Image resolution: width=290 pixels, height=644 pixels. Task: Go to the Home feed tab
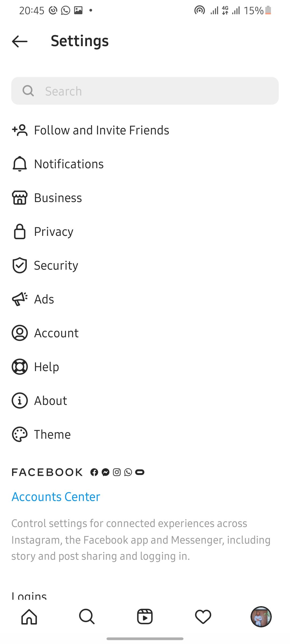click(x=29, y=616)
